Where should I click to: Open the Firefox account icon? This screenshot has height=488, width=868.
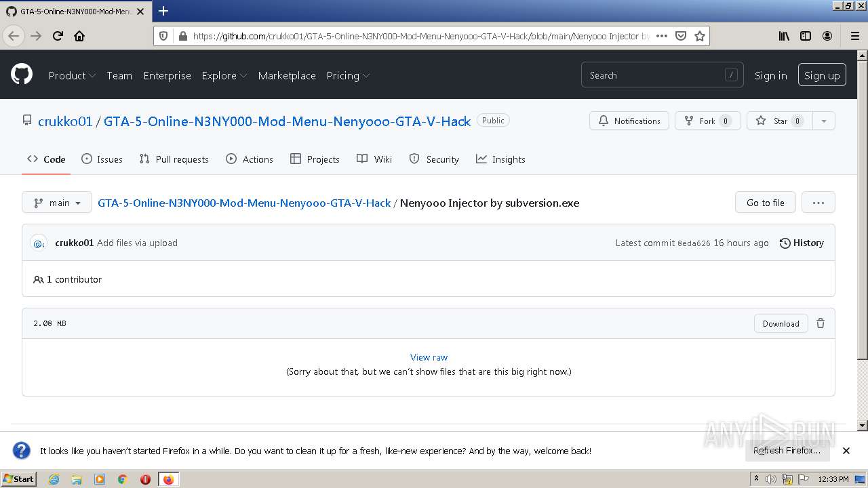(827, 36)
